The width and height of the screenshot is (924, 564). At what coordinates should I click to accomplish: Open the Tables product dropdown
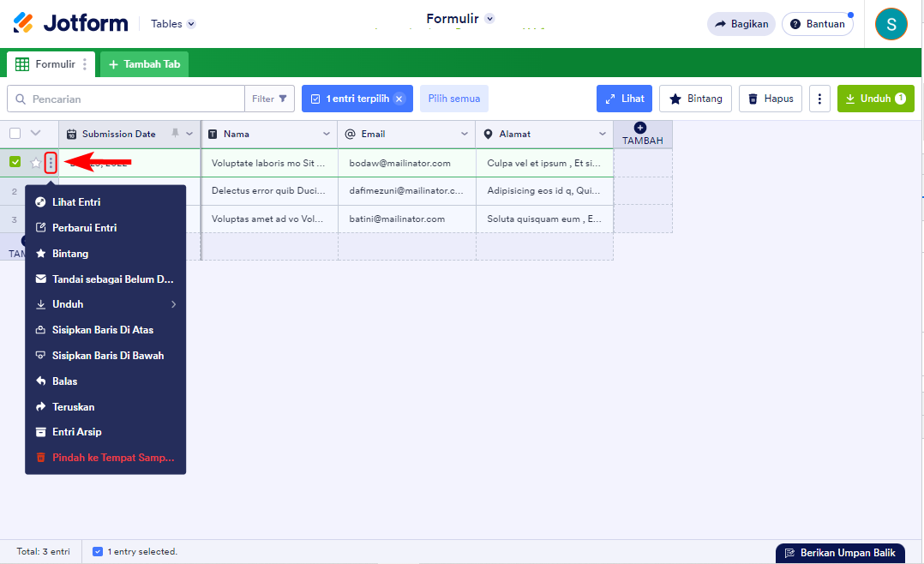tap(172, 24)
